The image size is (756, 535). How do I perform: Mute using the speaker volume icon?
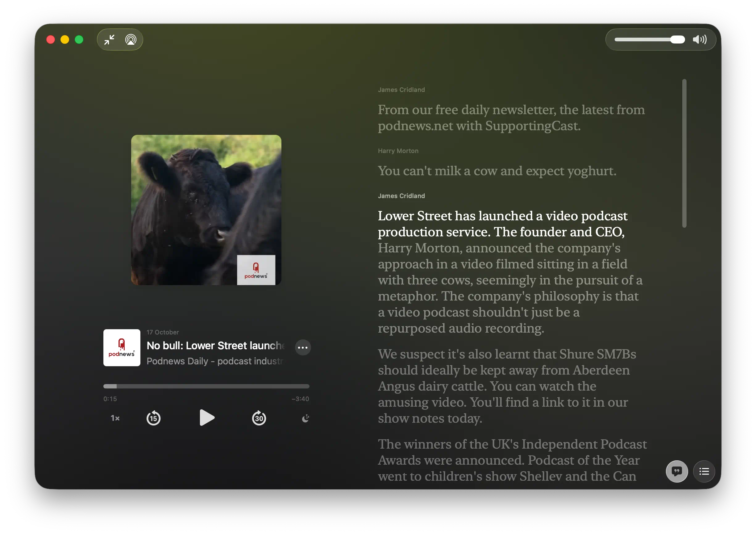[699, 39]
